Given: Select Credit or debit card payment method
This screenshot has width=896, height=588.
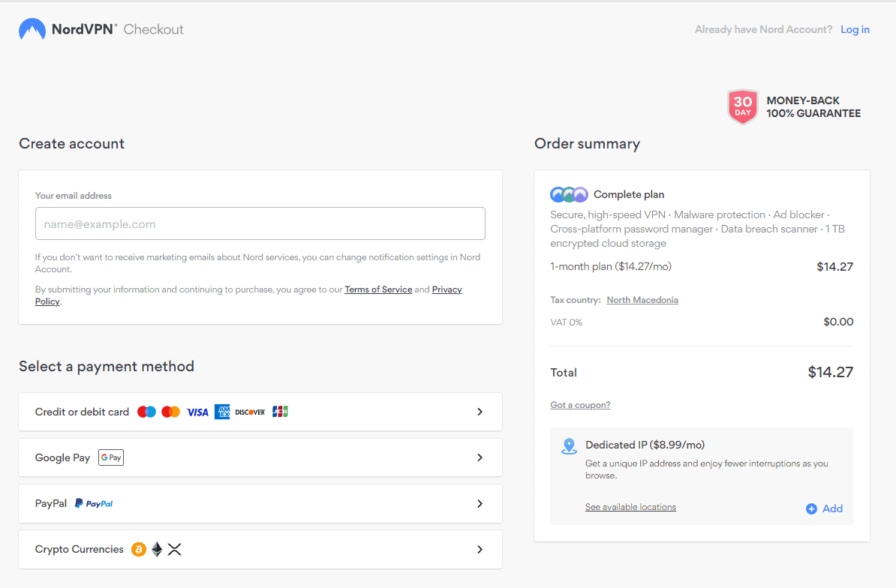Looking at the screenshot, I should 260,412.
